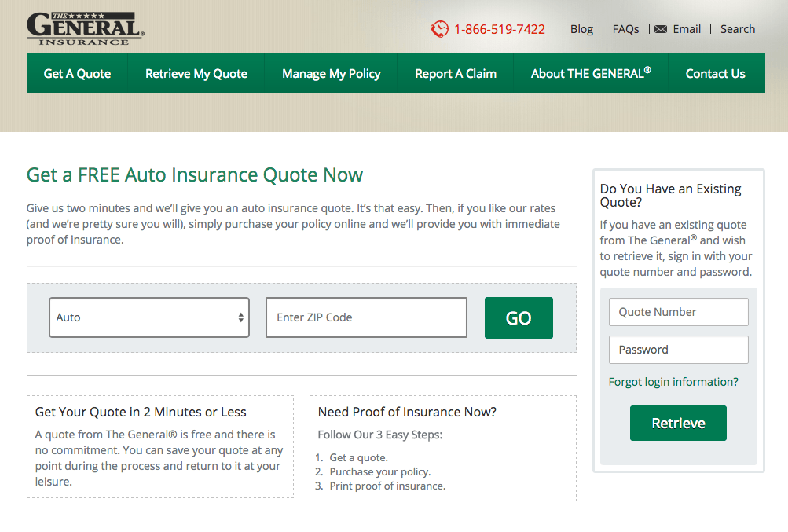Click the green GO button
This screenshot has height=532, width=788.
pos(519,317)
